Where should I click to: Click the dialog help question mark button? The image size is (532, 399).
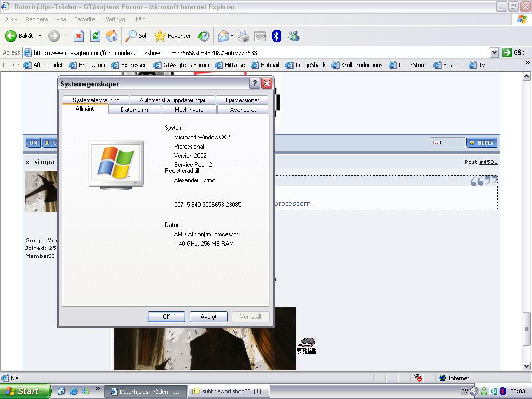click(x=255, y=83)
